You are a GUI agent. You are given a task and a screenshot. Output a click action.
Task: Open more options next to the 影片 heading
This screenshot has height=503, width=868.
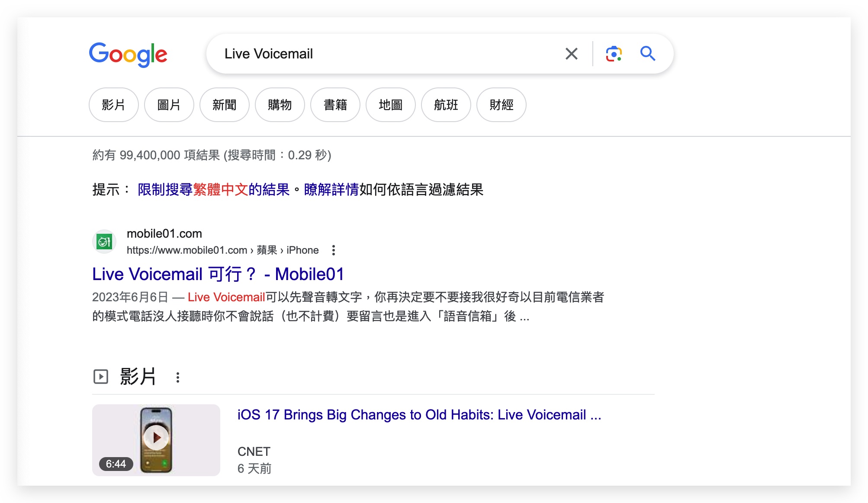point(177,377)
